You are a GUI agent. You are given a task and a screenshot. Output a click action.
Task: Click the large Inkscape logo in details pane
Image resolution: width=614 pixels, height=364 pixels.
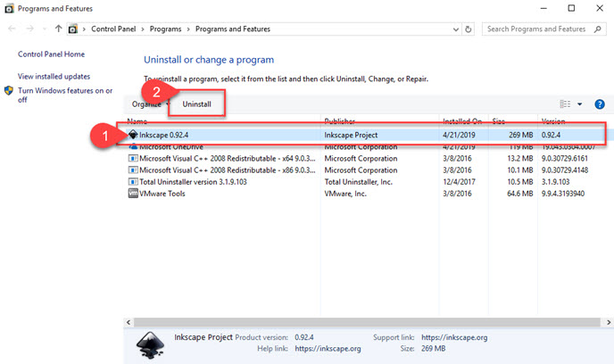150,344
